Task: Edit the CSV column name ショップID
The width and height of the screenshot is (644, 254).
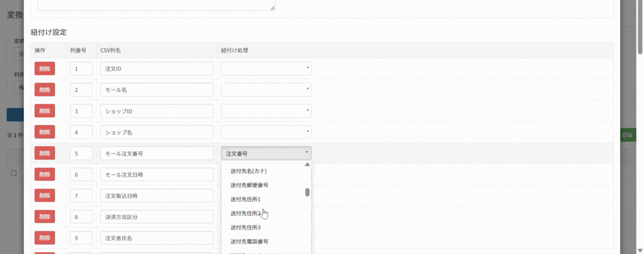Action: tap(157, 111)
